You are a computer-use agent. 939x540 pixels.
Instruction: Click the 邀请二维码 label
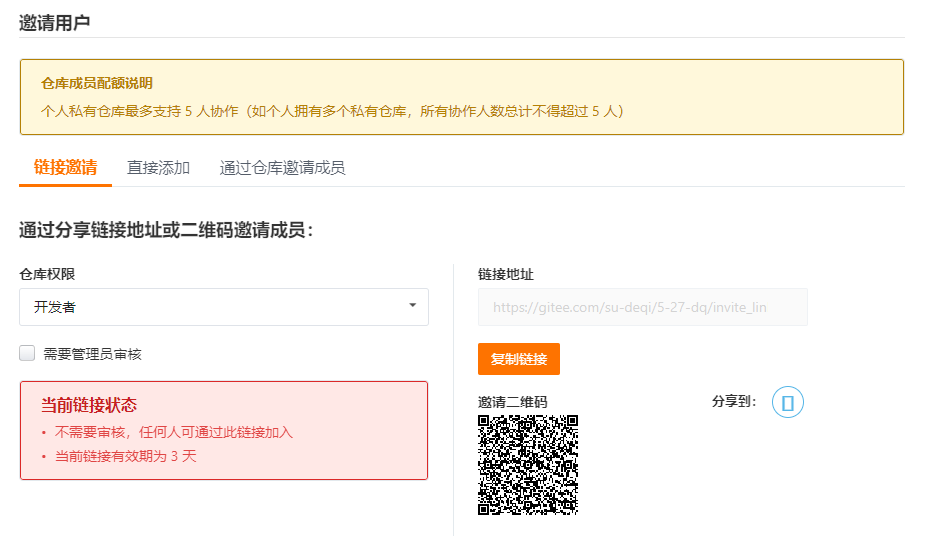tap(513, 402)
